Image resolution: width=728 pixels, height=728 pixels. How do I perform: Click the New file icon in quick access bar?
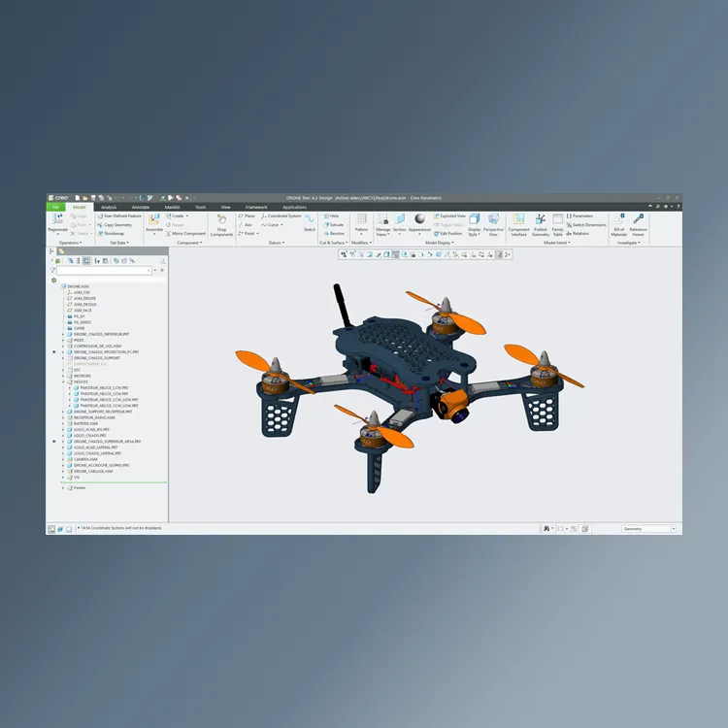tap(78, 198)
